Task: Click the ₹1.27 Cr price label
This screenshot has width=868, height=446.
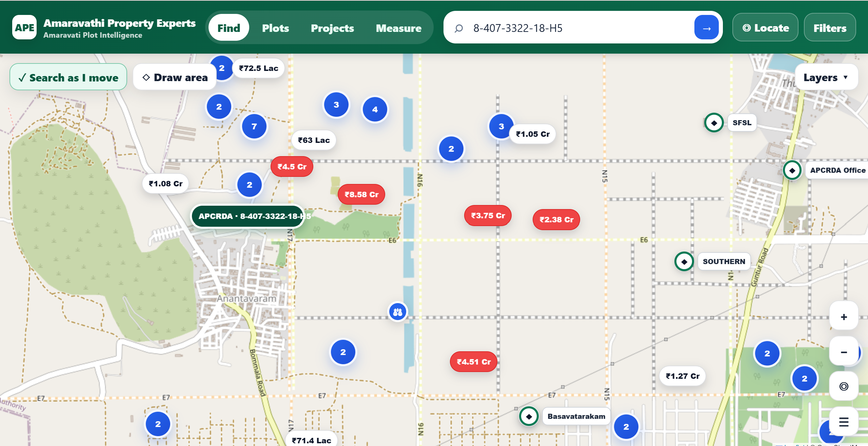Action: click(x=683, y=376)
